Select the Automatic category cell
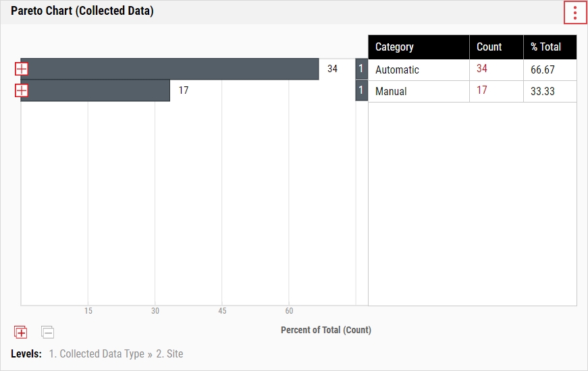 (398, 70)
